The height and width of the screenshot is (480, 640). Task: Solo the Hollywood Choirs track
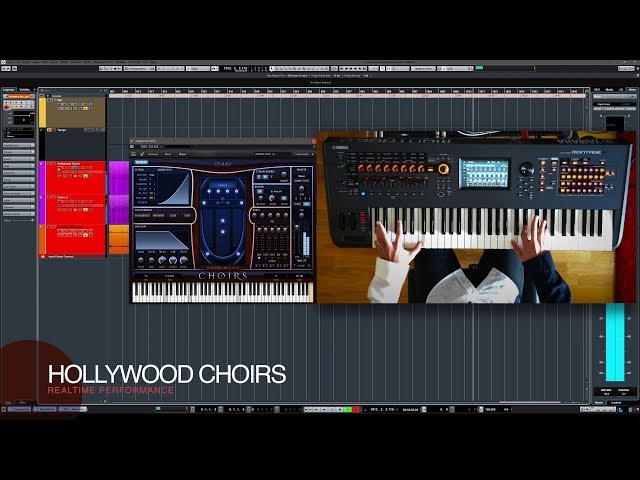click(x=53, y=163)
